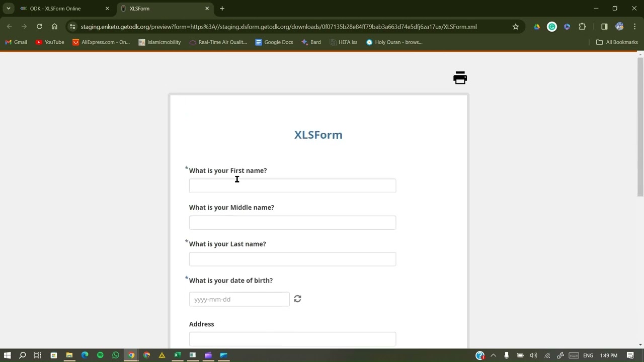Open the Extensions puzzle menu

click(x=582, y=27)
